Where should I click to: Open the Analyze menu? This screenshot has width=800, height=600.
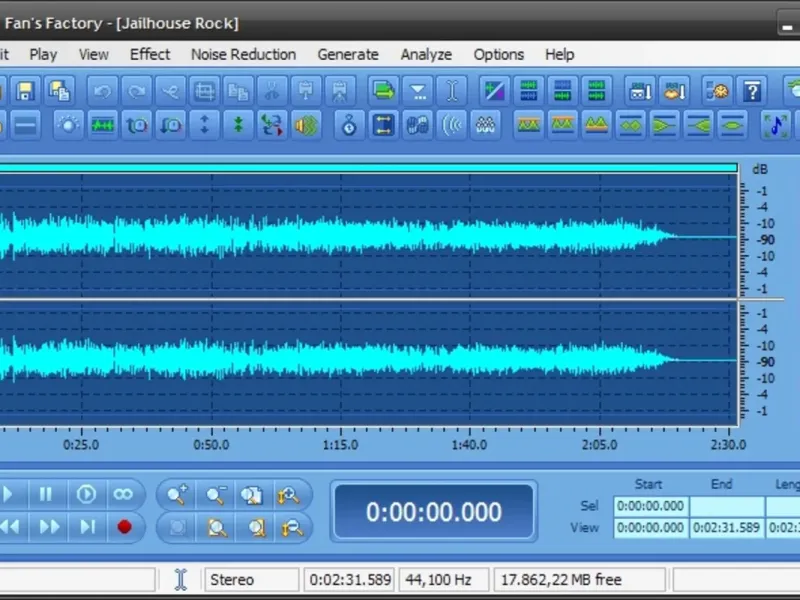pos(426,55)
